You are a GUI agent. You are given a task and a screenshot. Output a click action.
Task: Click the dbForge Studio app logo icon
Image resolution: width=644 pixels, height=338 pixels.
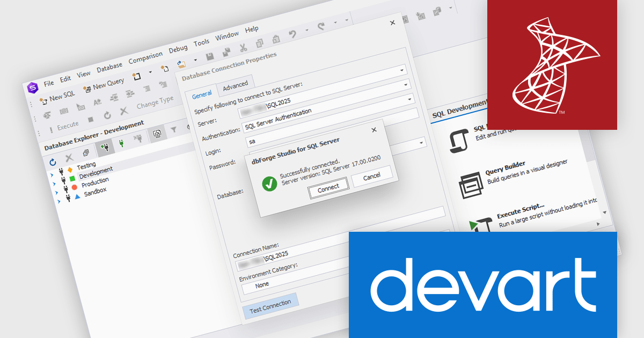(34, 87)
